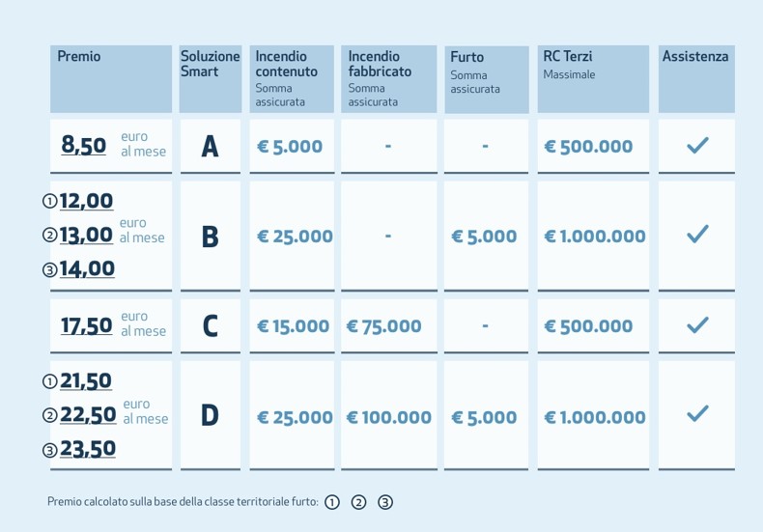
Task: Click circled number 2 in footer legend
Action: coord(358,502)
